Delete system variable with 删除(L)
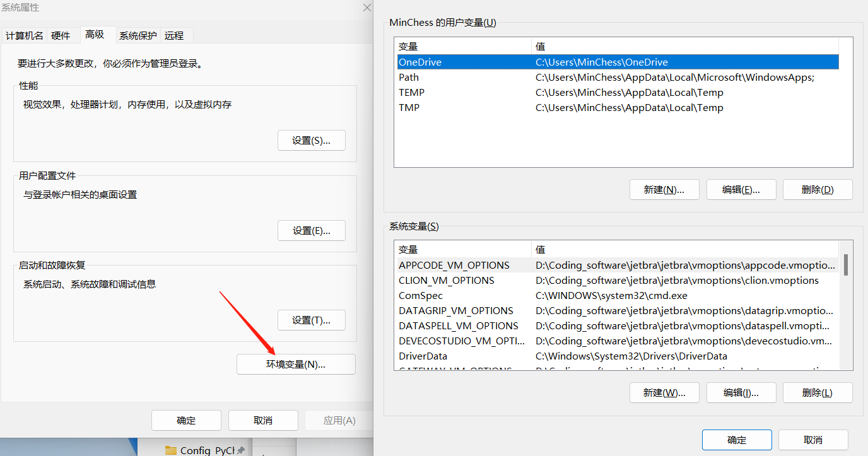 [x=818, y=392]
